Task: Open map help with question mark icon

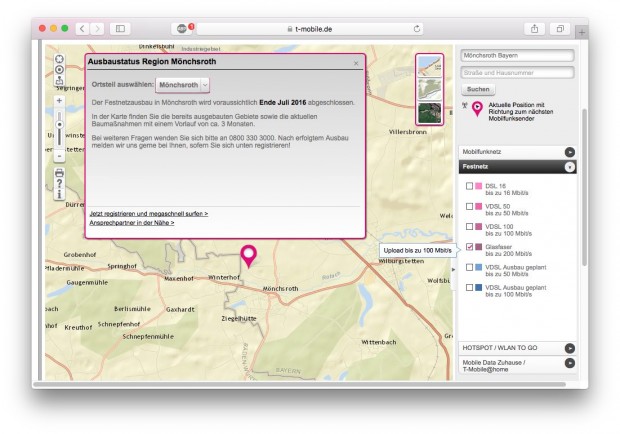Action: (59, 183)
